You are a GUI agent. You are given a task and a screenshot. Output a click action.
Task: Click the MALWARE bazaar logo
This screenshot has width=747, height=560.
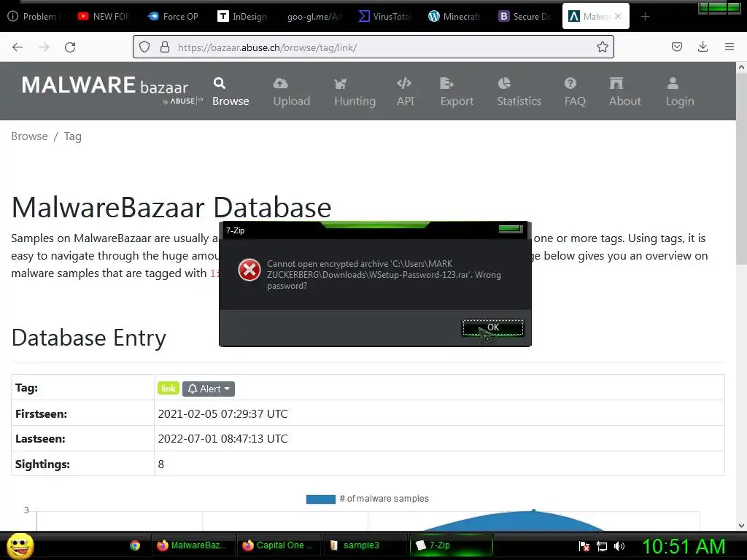112,89
